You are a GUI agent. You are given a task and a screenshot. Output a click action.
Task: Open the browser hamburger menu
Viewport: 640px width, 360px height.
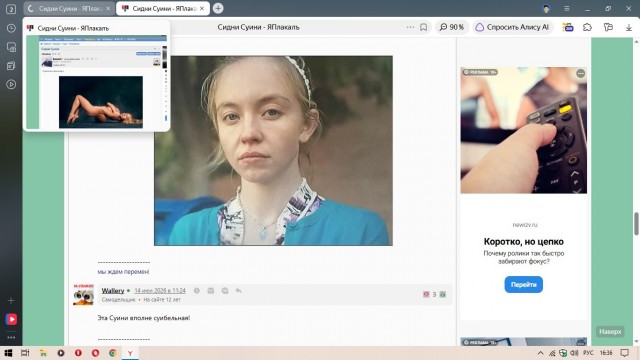tap(567, 8)
